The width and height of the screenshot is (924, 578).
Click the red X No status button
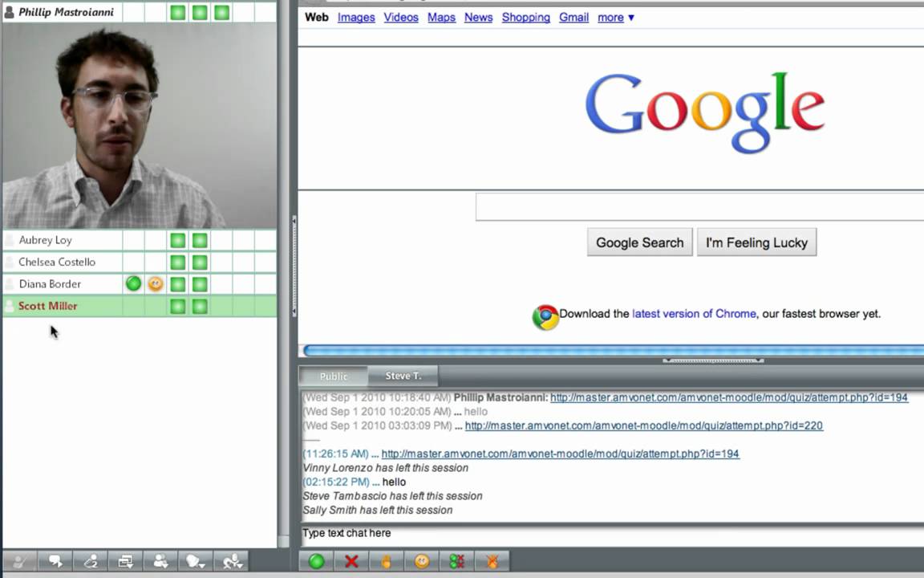click(351, 561)
